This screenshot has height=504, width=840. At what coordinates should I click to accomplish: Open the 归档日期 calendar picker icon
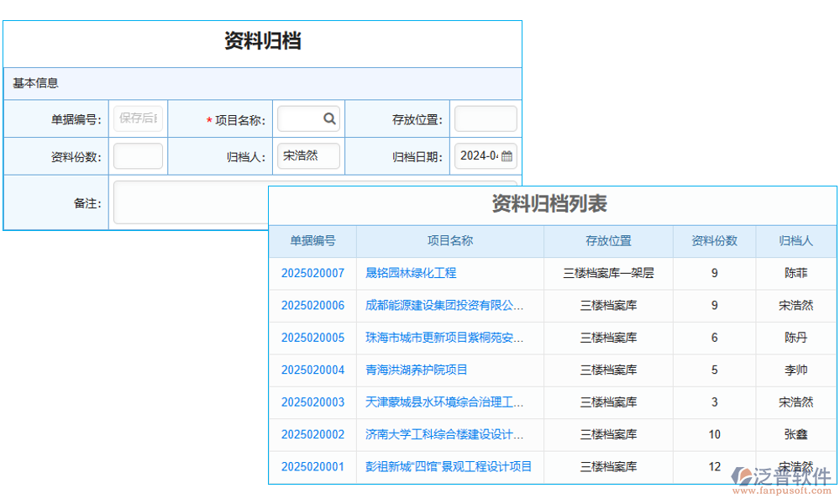click(x=507, y=155)
